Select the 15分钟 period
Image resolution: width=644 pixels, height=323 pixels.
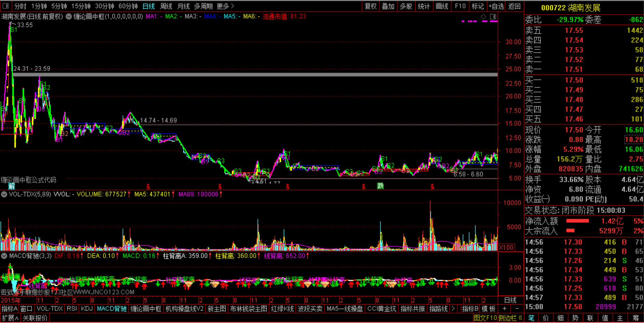[x=81, y=6]
